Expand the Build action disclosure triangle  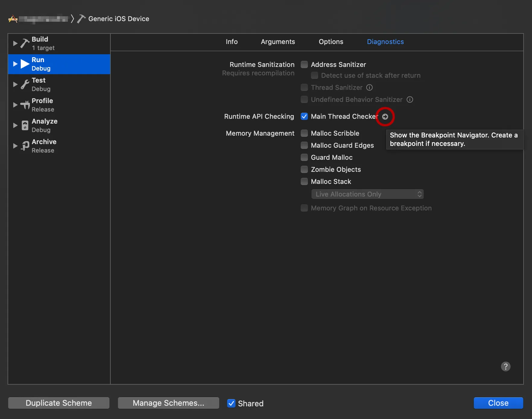click(x=15, y=43)
